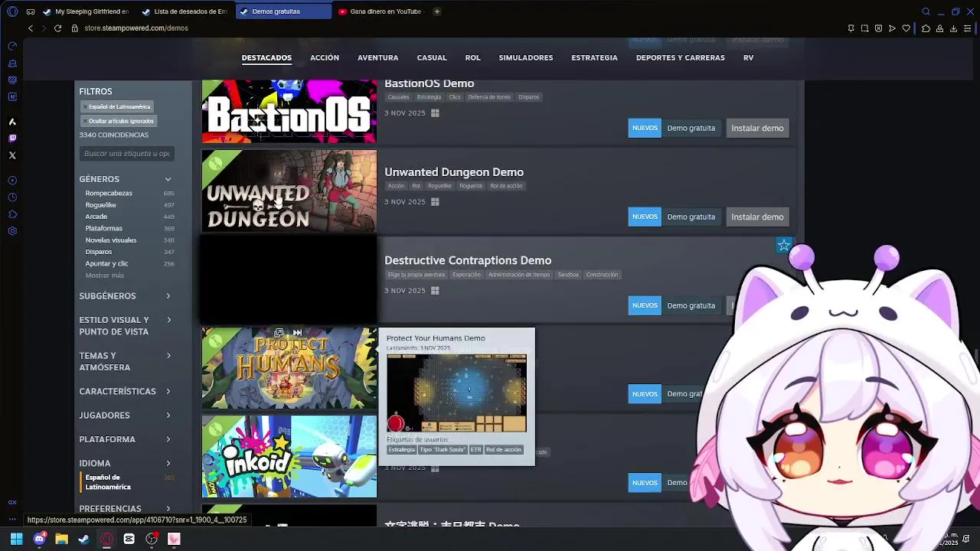Toggle the Plataformas genre filter
Screen dimensions: 980x551
(103, 228)
